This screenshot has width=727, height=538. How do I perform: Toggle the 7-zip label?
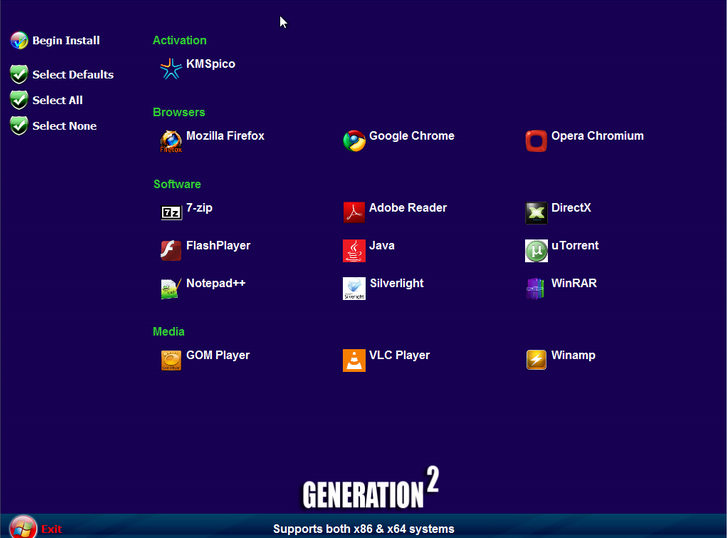click(x=199, y=208)
